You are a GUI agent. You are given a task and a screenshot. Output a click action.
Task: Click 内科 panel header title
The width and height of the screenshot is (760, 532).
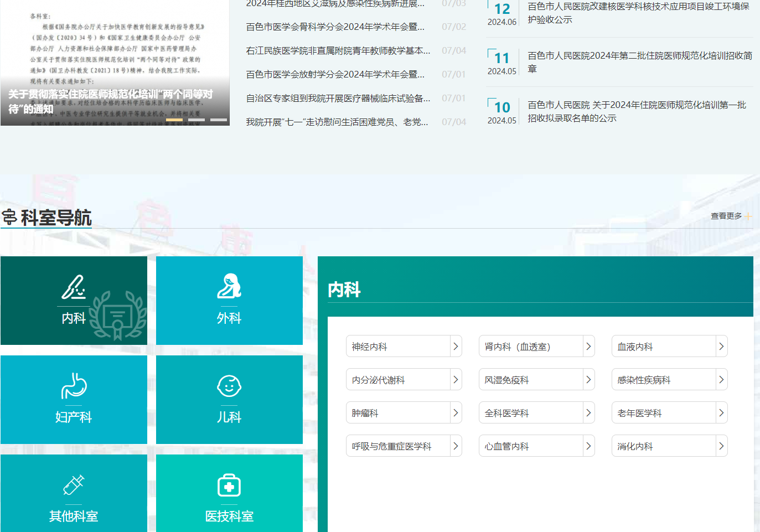click(x=344, y=290)
